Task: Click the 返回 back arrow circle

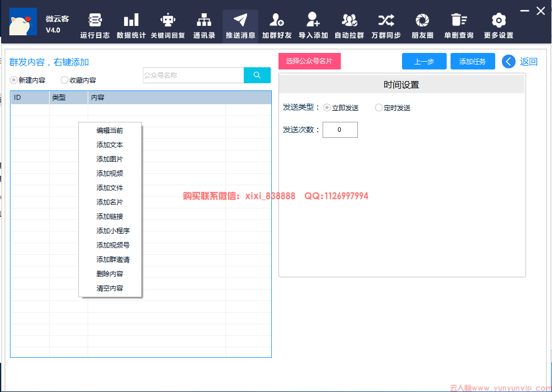Action: click(x=508, y=62)
